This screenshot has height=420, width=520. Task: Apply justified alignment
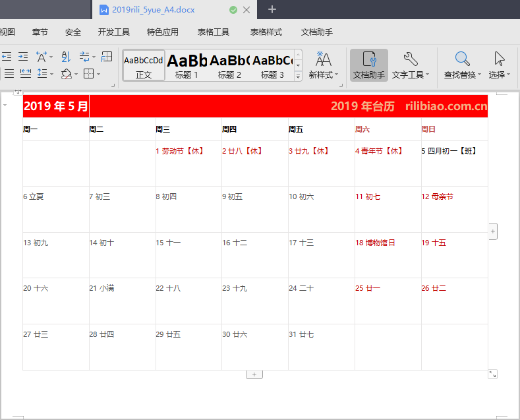click(9, 73)
